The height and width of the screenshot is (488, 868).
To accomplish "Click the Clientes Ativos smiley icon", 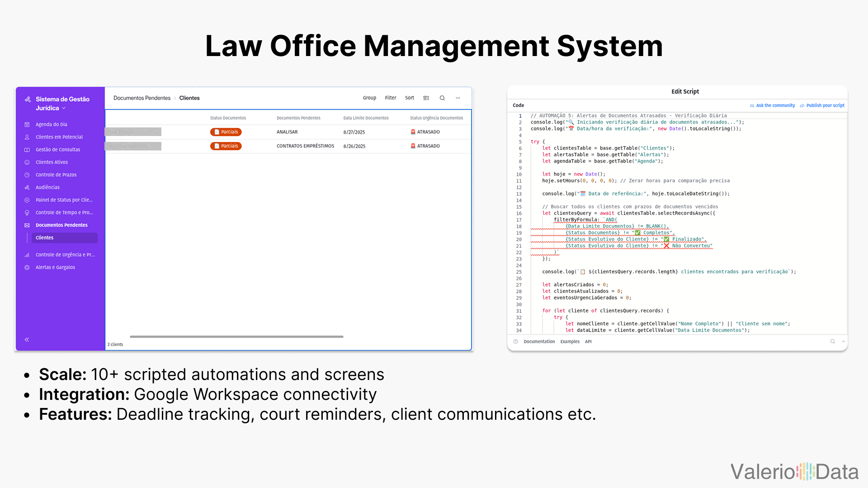I will [x=27, y=162].
